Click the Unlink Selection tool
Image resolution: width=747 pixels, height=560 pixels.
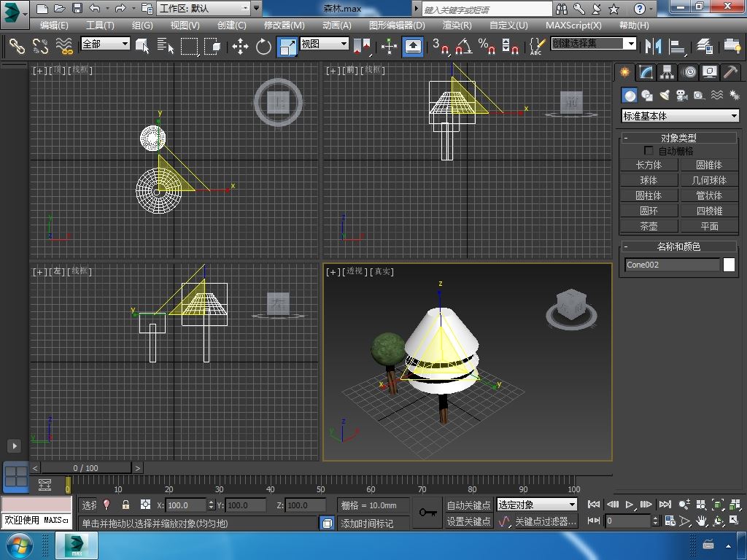[x=41, y=46]
